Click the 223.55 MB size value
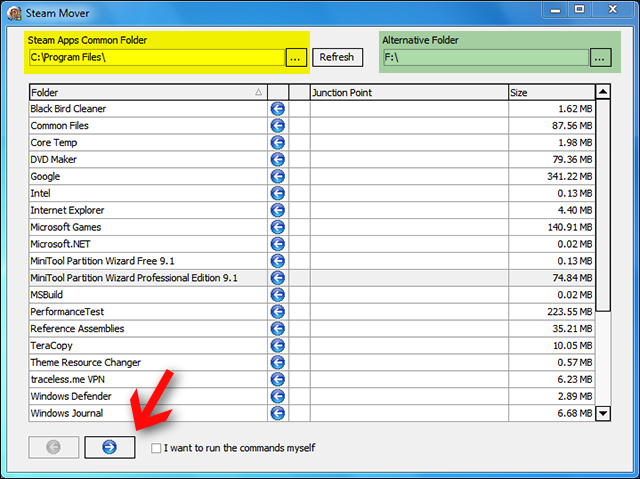 click(x=569, y=312)
